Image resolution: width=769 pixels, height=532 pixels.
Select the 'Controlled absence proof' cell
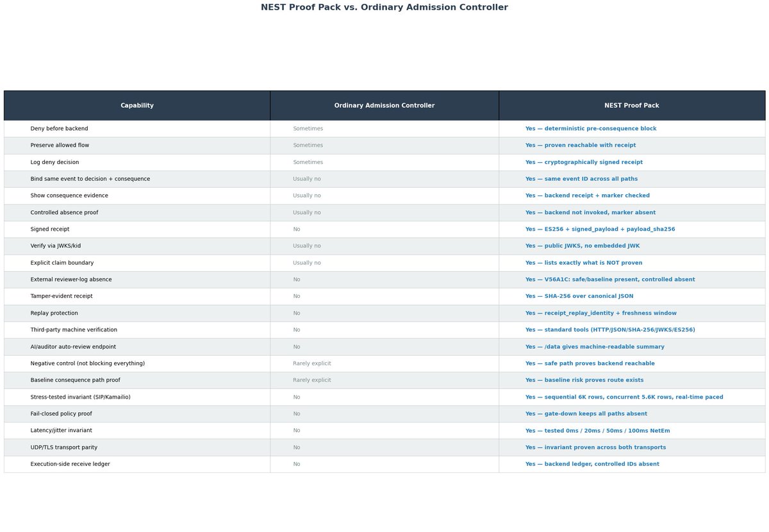(137, 213)
